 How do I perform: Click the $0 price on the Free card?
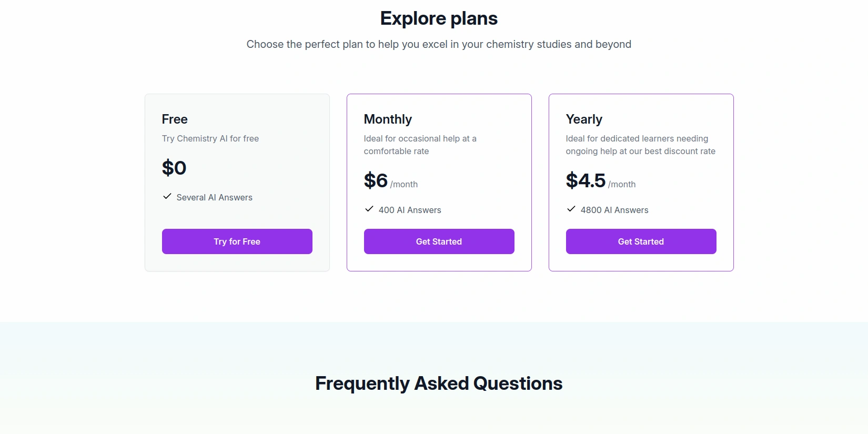point(174,168)
